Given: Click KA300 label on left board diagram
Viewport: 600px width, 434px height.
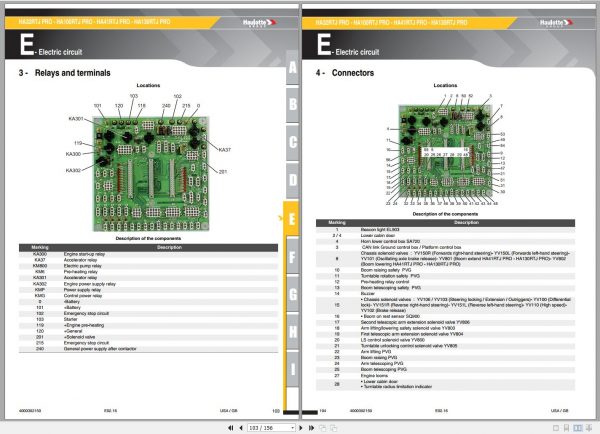Looking at the screenshot, I should click(x=73, y=154).
